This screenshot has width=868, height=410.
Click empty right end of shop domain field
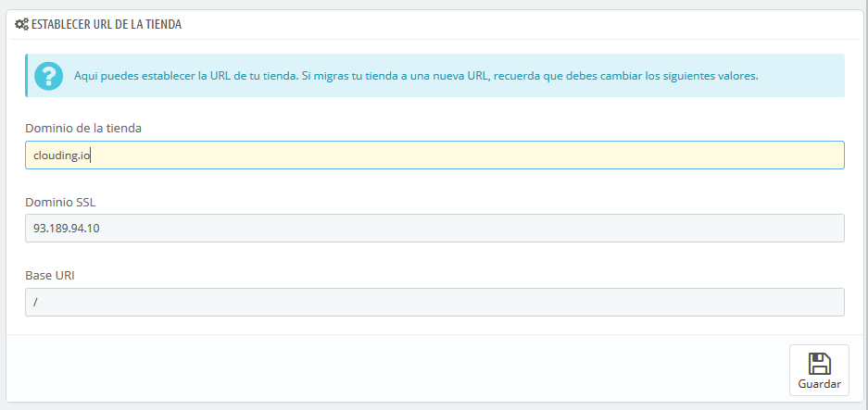(775, 155)
